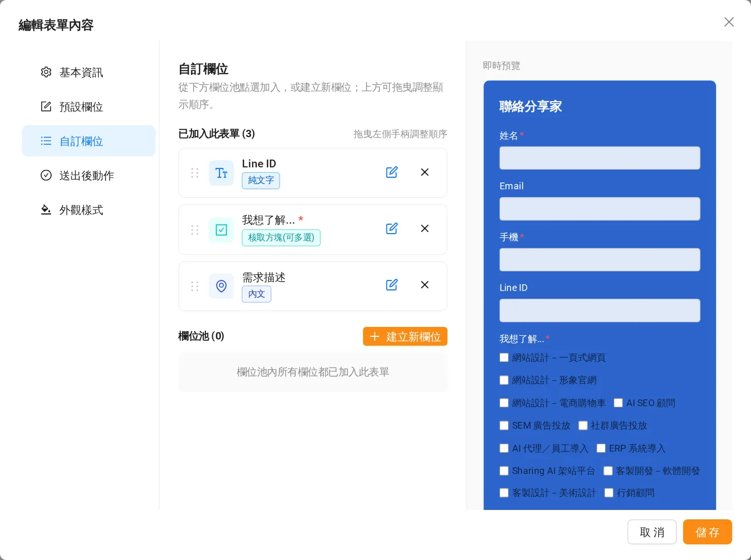This screenshot has height=560, width=751.
Task: Close the 編輯表單內容 dialog
Action: pos(729,22)
